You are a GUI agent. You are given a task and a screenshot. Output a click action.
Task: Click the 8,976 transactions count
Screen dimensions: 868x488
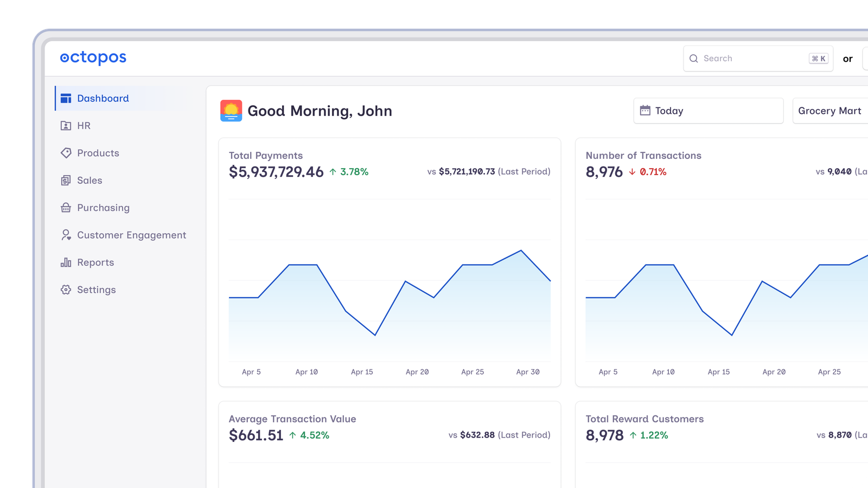604,172
